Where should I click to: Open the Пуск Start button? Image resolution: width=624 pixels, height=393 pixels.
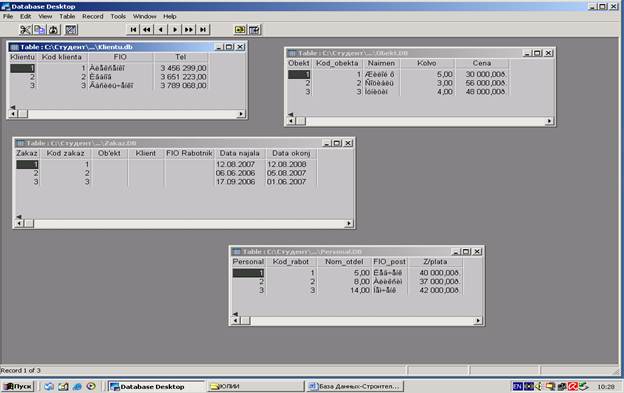point(18,386)
